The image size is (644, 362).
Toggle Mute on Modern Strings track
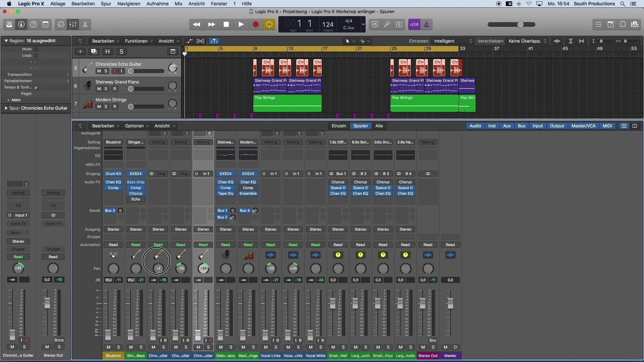coord(99,107)
